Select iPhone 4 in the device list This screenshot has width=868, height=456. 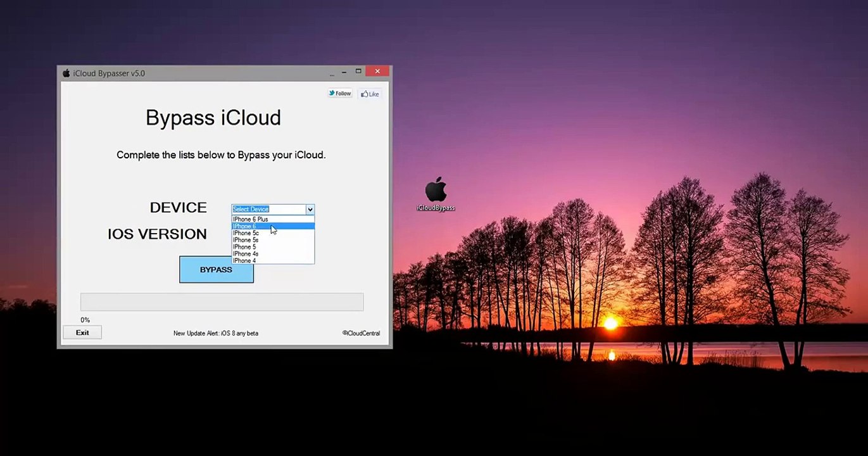pyautogui.click(x=273, y=260)
